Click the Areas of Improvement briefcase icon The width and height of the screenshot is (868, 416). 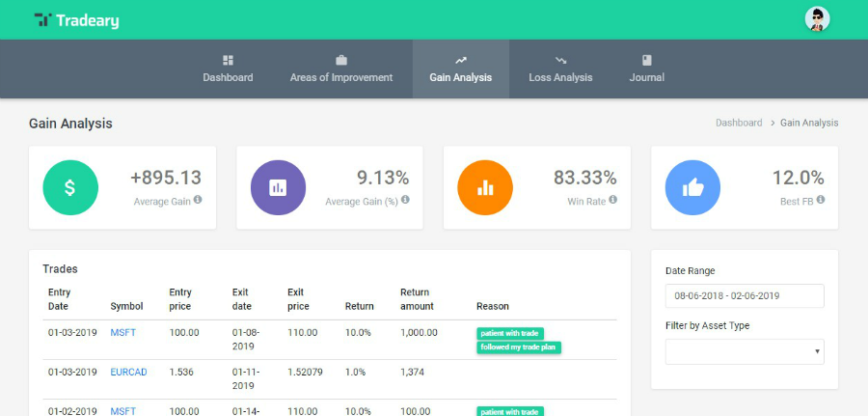[341, 60]
